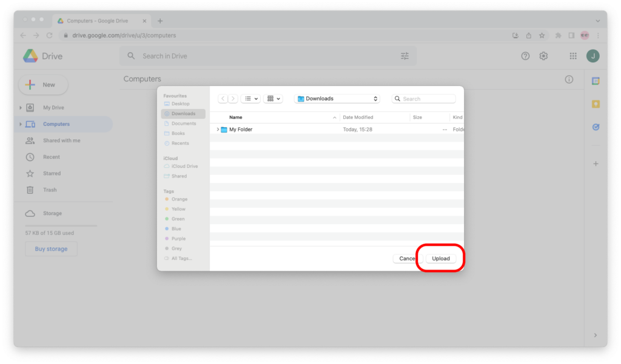
Task: Open Google Tasks side panel icon
Action: click(596, 127)
